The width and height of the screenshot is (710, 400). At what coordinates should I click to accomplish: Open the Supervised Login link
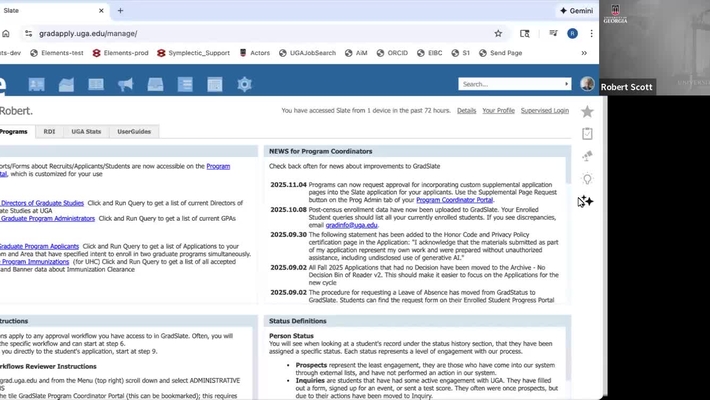[x=545, y=111]
